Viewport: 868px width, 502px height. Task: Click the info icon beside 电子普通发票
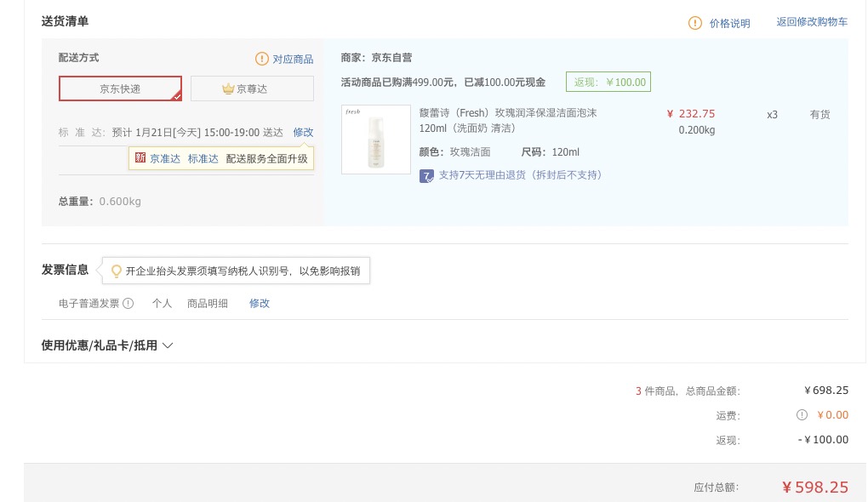[x=128, y=303]
